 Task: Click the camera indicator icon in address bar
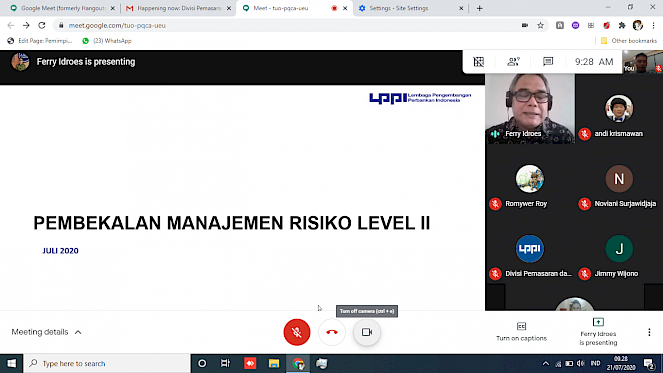(x=525, y=25)
